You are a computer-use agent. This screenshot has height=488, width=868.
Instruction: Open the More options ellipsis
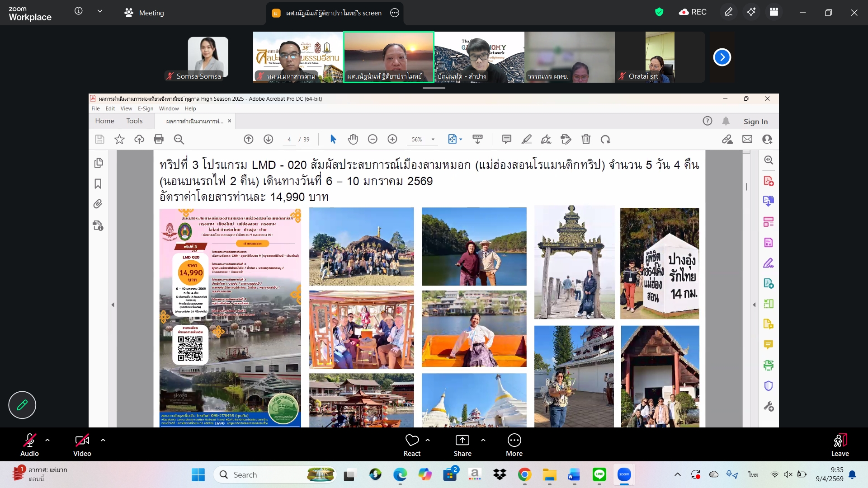514,440
